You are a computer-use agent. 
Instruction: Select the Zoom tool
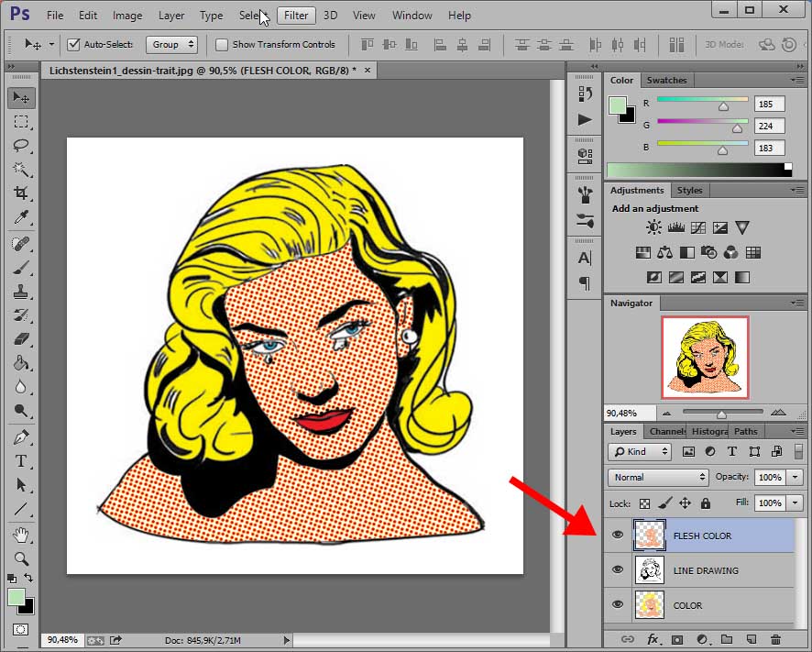click(21, 558)
